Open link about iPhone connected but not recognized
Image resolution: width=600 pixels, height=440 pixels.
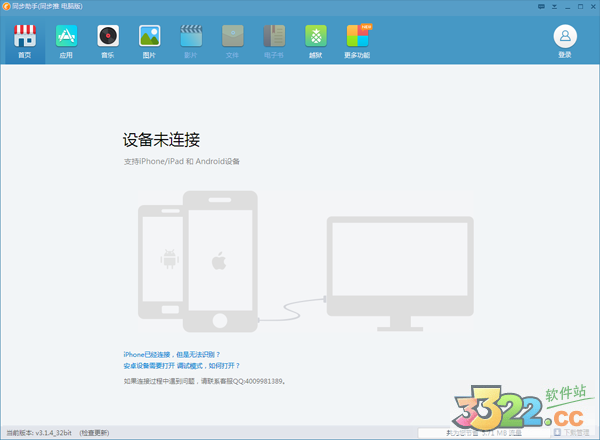click(172, 355)
